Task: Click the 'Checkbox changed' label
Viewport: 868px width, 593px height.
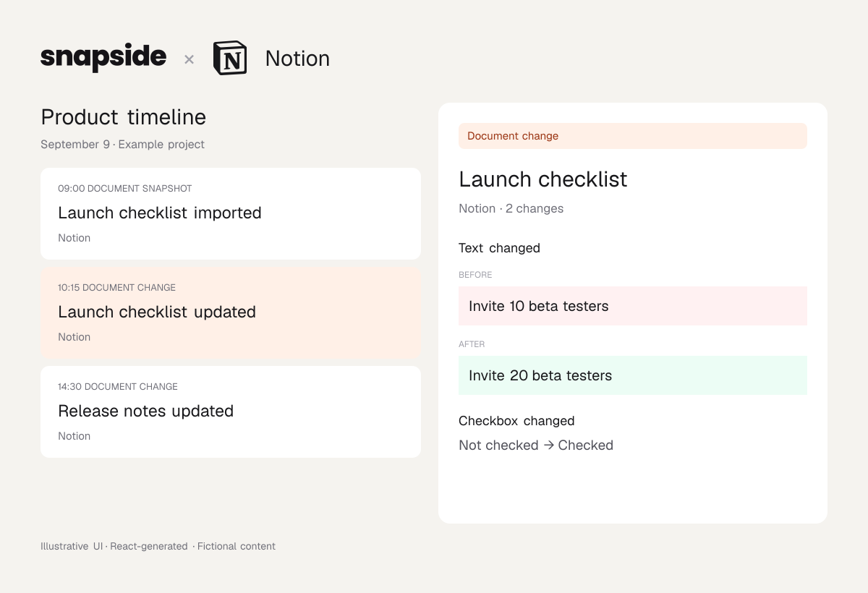Action: click(x=516, y=421)
